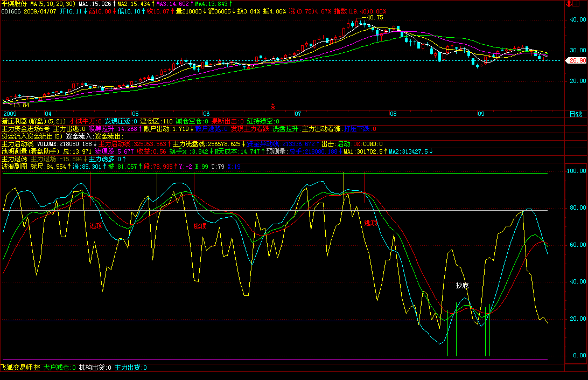The width and height of the screenshot is (588, 380).
Task: Click the MA(5,10,20,30) indicator label
Action: pos(53,4)
